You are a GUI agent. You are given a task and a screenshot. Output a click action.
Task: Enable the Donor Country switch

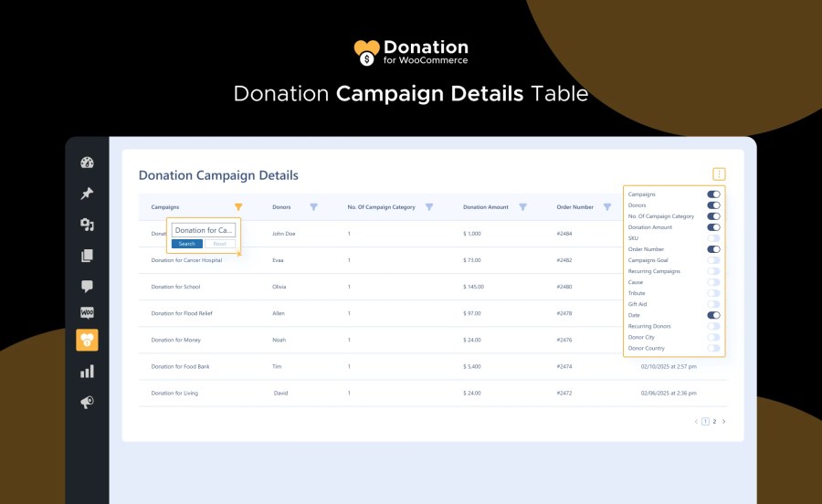pyautogui.click(x=713, y=349)
